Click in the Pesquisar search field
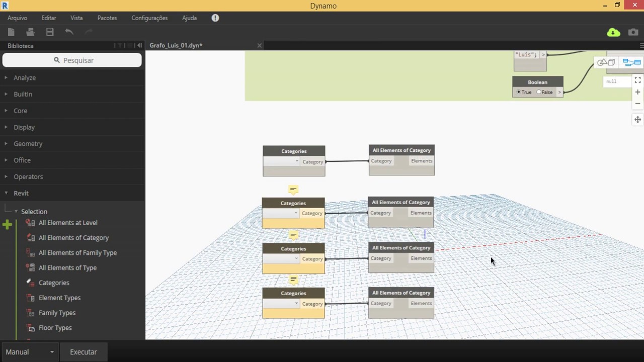The width and height of the screenshot is (644, 362). (72, 60)
